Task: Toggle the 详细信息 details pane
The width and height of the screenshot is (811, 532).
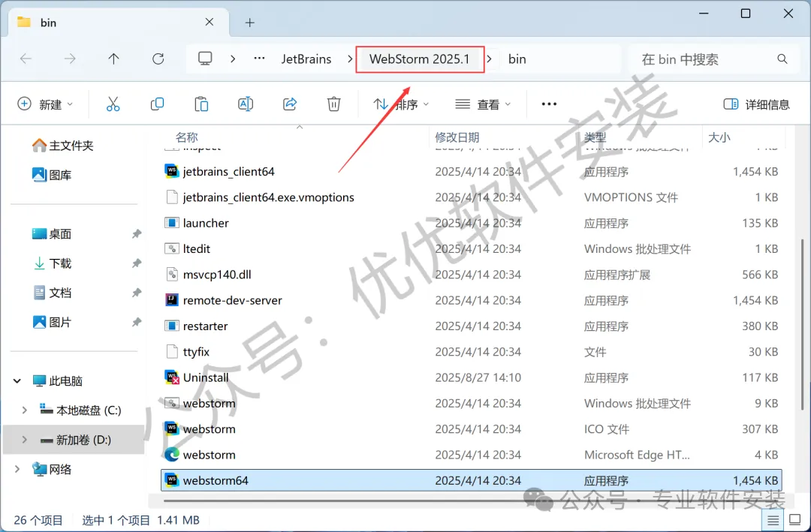Action: (x=756, y=104)
